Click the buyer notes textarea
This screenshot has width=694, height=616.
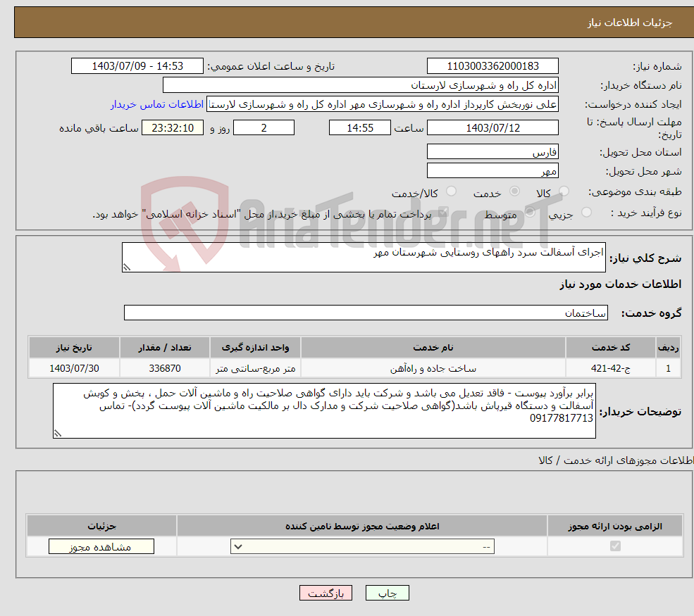324,411
